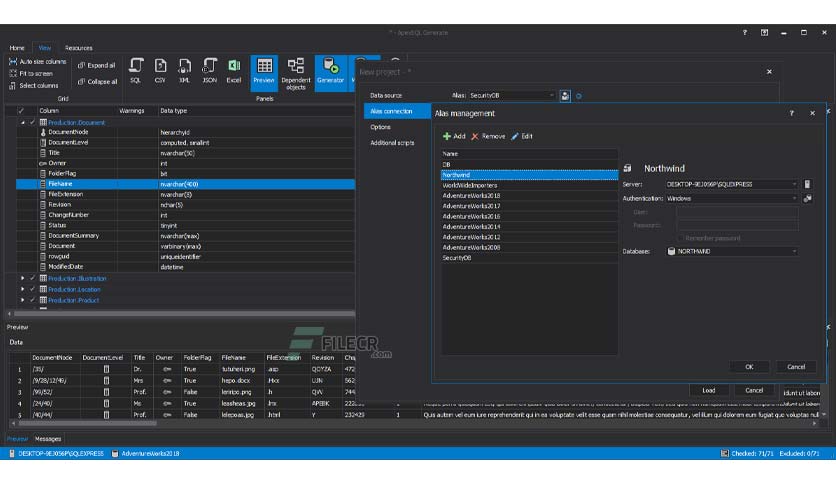The height and width of the screenshot is (484, 836).
Task: Open the Dependent objects panel
Action: point(296,73)
